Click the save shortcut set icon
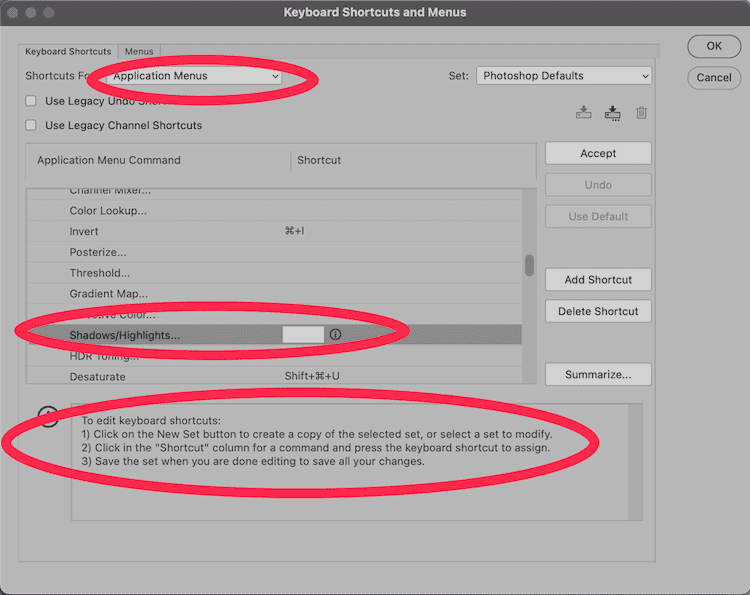Viewport: 750px width, 595px height. pyautogui.click(x=584, y=113)
